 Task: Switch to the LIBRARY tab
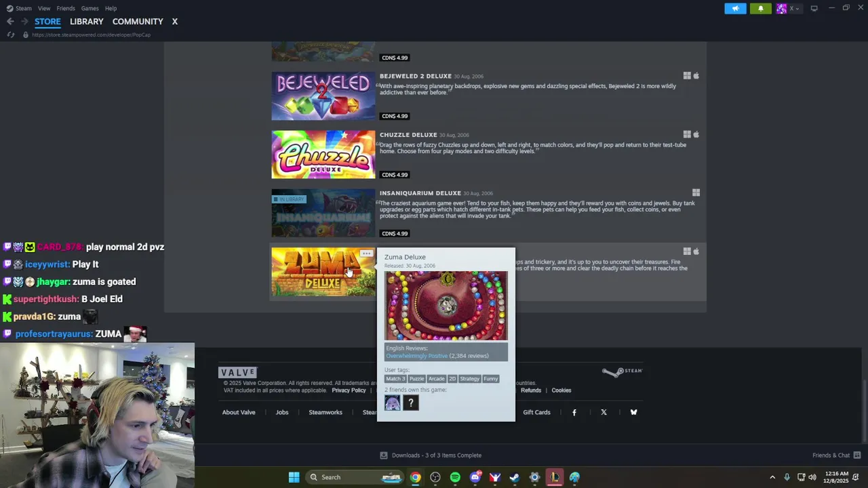pyautogui.click(x=87, y=22)
